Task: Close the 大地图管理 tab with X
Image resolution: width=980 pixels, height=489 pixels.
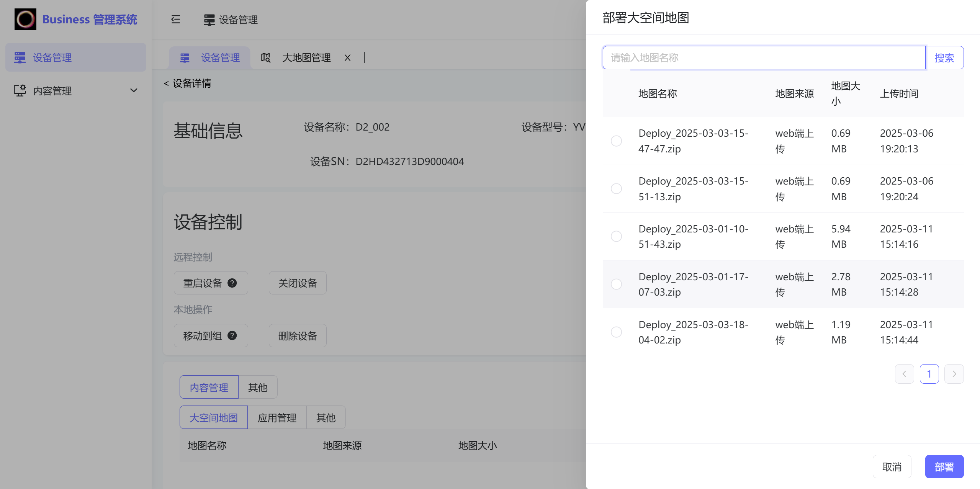Action: (347, 58)
